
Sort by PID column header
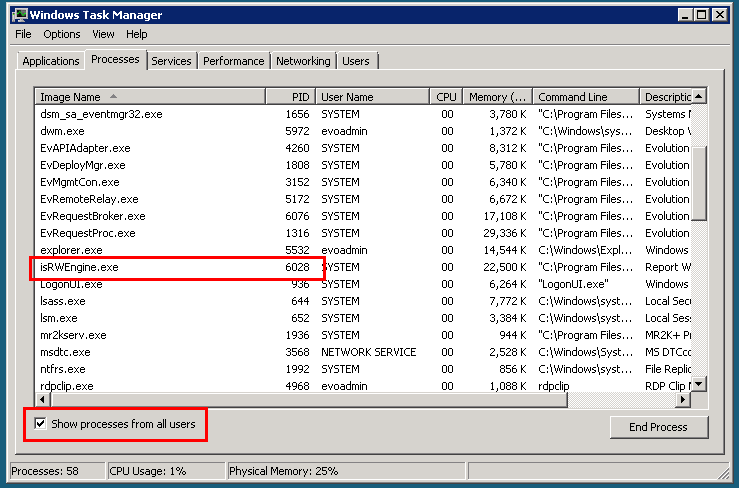(290, 97)
